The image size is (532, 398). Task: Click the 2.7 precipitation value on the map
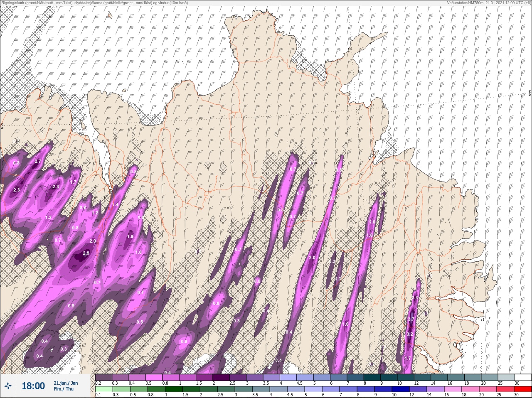38,161
